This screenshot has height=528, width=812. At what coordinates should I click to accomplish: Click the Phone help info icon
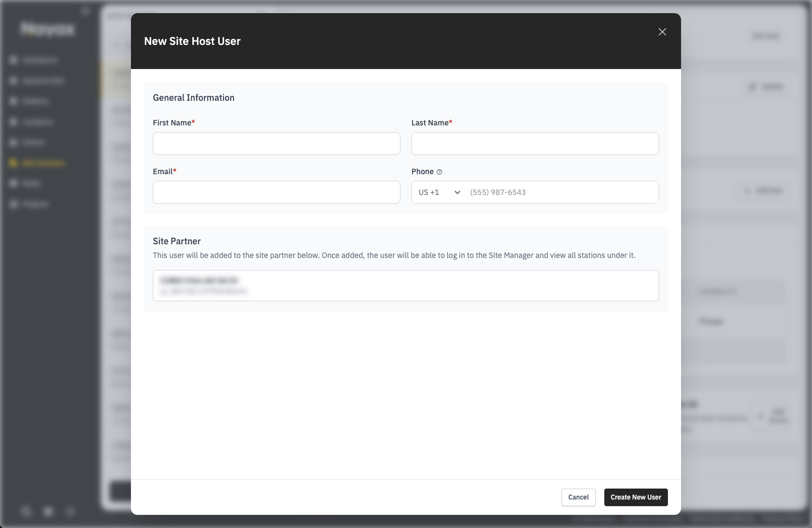click(439, 172)
